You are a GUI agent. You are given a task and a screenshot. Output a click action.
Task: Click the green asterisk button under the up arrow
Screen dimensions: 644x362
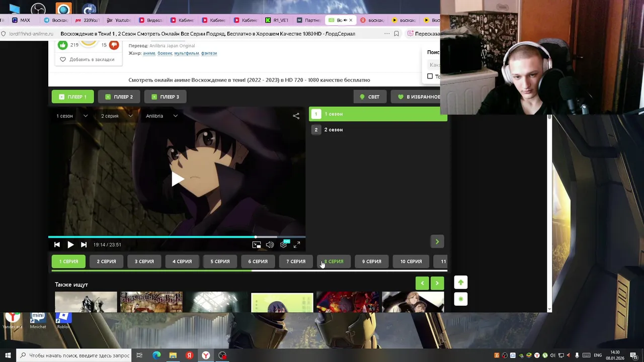coord(460,299)
